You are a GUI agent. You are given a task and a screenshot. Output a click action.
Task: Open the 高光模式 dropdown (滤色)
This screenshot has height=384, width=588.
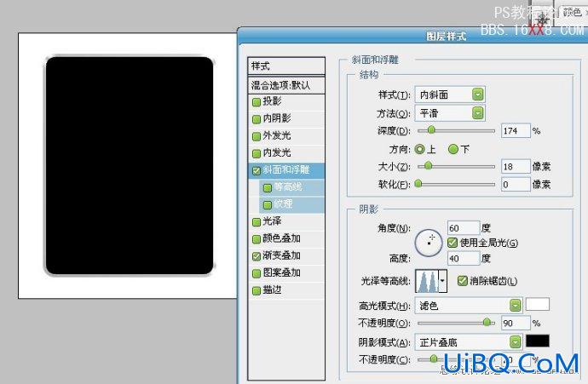[469, 306]
